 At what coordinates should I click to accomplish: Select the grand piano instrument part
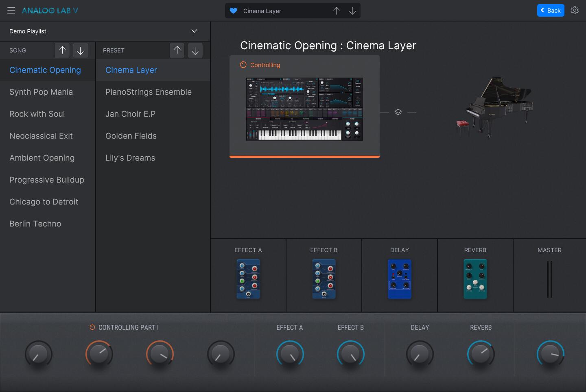pyautogui.click(x=494, y=107)
